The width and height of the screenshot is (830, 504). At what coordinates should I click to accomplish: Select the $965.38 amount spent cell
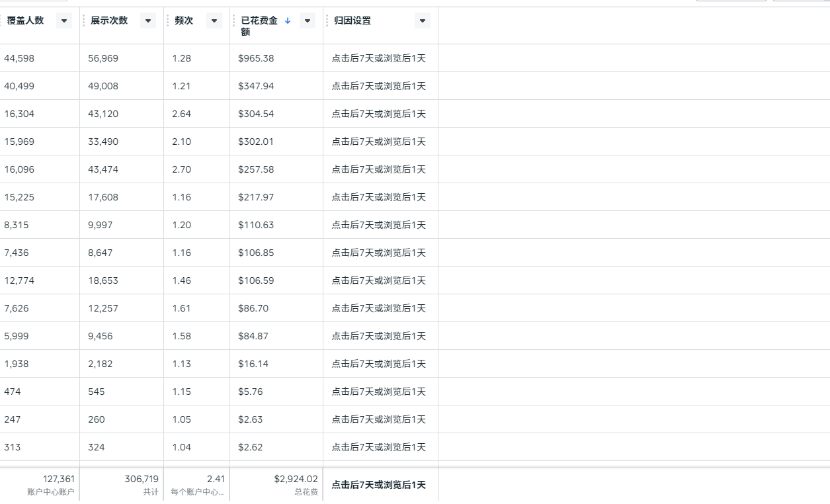(256, 58)
